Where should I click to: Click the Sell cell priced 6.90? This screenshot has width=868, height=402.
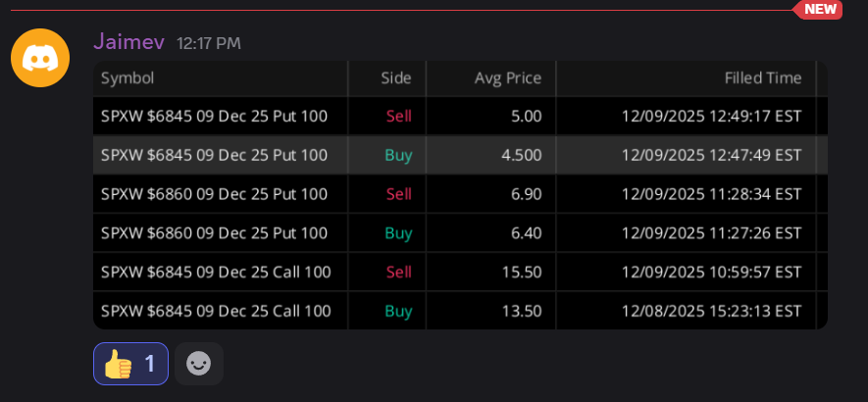point(399,194)
